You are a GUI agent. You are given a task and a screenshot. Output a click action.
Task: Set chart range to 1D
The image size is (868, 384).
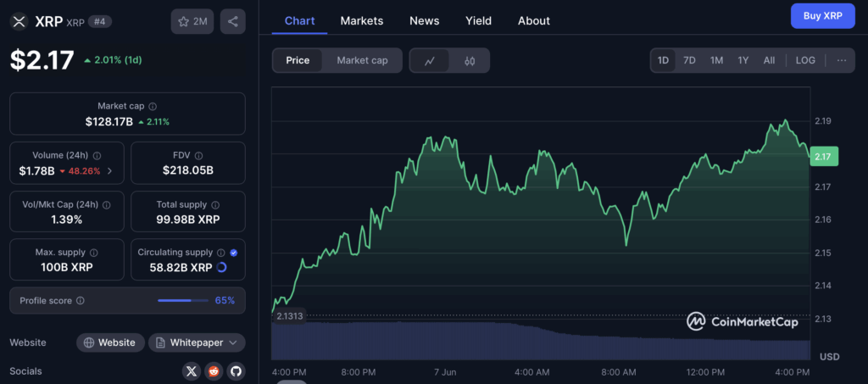[x=663, y=60]
